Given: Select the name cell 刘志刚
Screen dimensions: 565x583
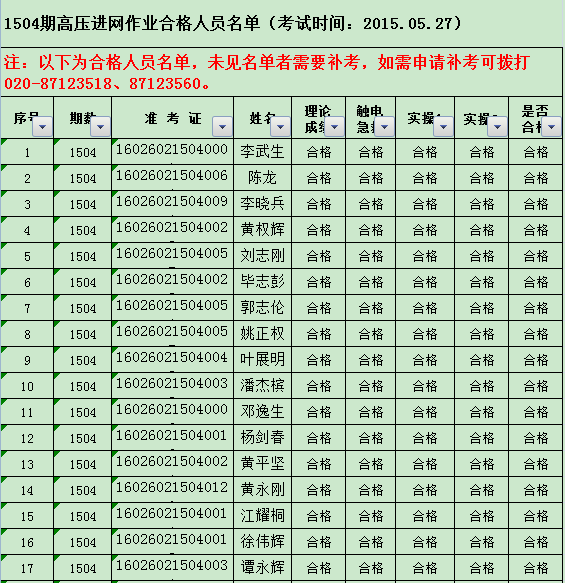Looking at the screenshot, I should click(x=262, y=256).
